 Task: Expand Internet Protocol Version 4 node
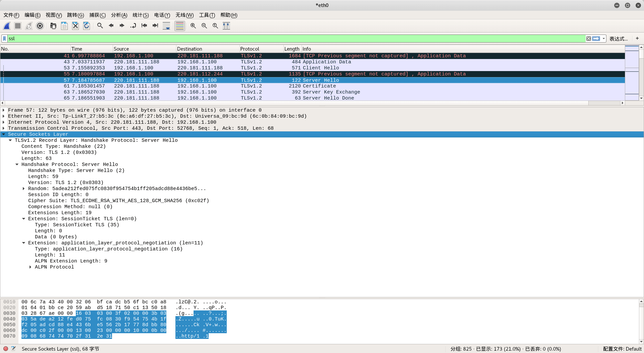point(4,122)
